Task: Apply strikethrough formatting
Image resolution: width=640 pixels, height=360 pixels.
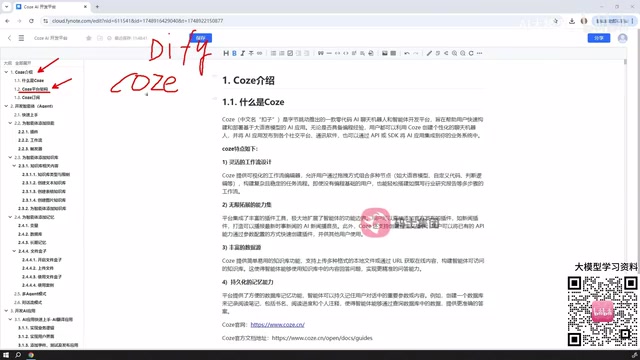Action: click(251, 53)
